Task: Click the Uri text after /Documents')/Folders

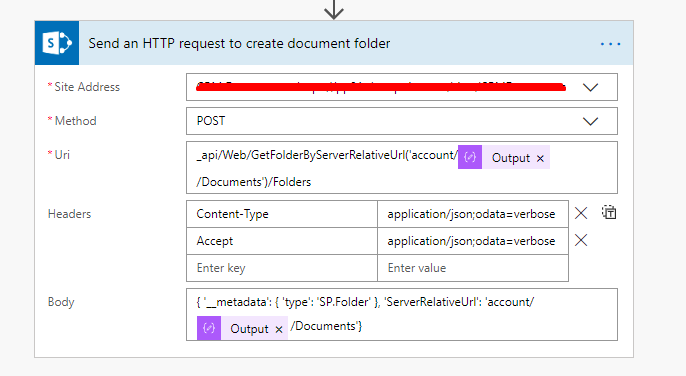Action: coord(254,182)
